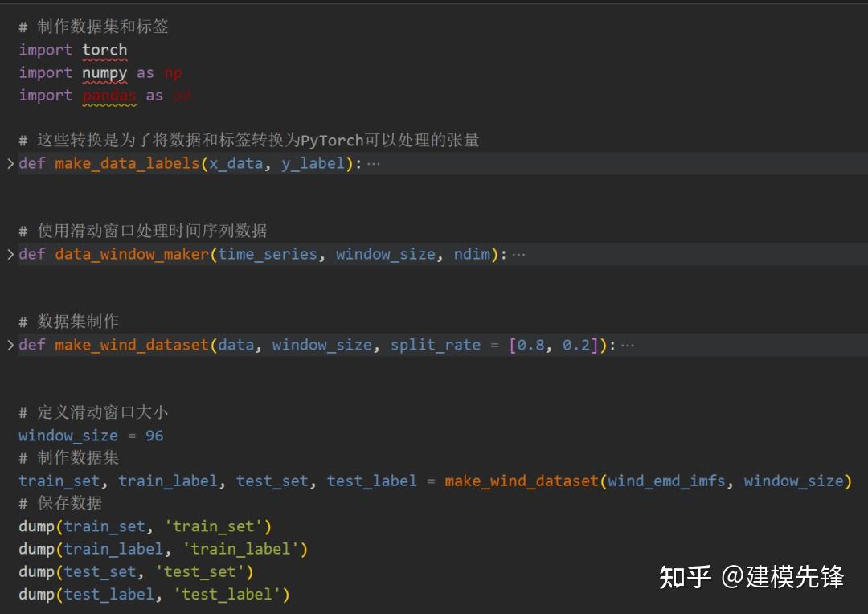Click the ellipsis after make_wind_dataset definition
This screenshot has height=614, width=868.
point(628,344)
